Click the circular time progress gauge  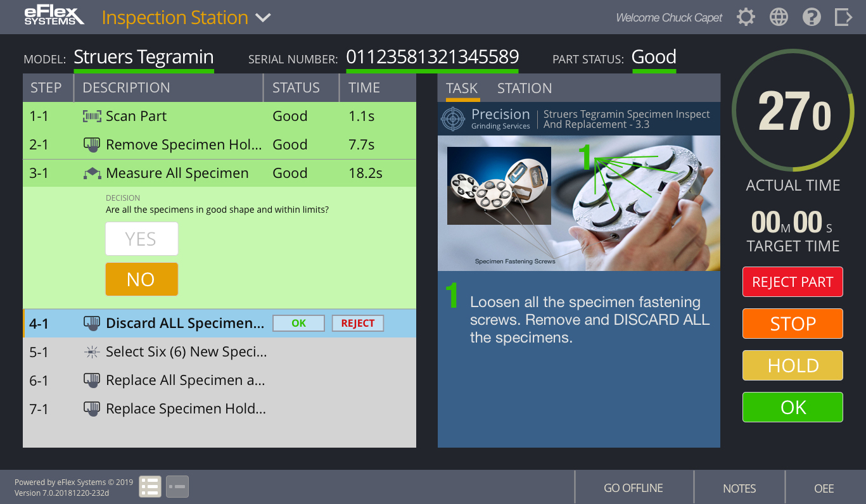coord(793,111)
